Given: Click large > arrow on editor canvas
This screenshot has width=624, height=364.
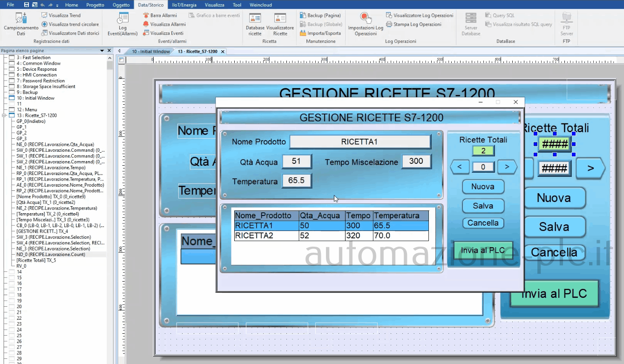Looking at the screenshot, I should pyautogui.click(x=590, y=168).
